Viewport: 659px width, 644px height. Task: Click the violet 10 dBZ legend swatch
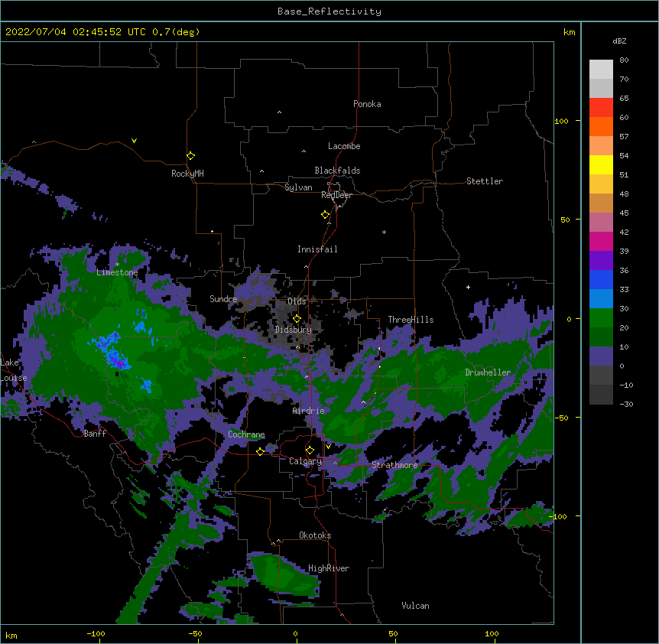pos(601,356)
